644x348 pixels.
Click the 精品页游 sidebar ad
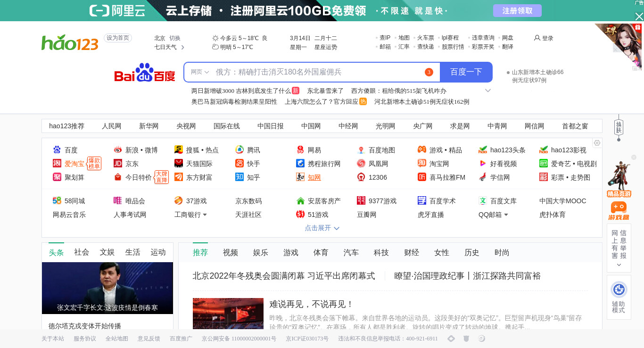pos(619,179)
